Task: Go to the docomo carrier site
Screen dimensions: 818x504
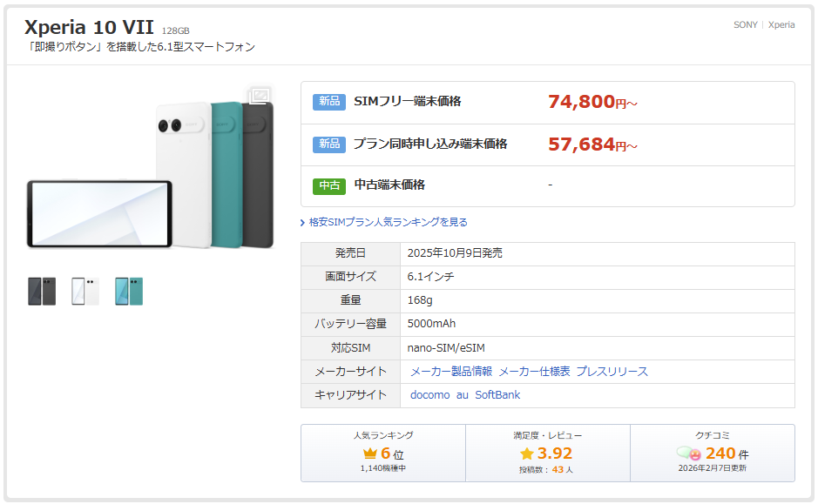Action: point(430,395)
